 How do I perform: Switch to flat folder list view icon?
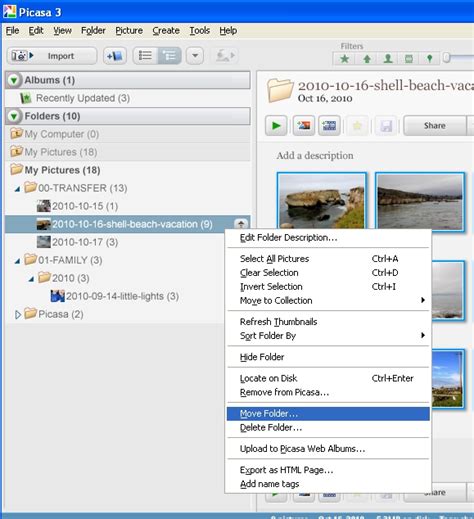(x=145, y=56)
